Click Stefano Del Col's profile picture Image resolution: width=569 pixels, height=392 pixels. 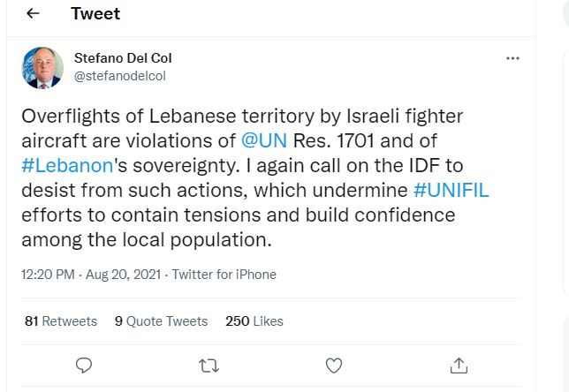42,67
